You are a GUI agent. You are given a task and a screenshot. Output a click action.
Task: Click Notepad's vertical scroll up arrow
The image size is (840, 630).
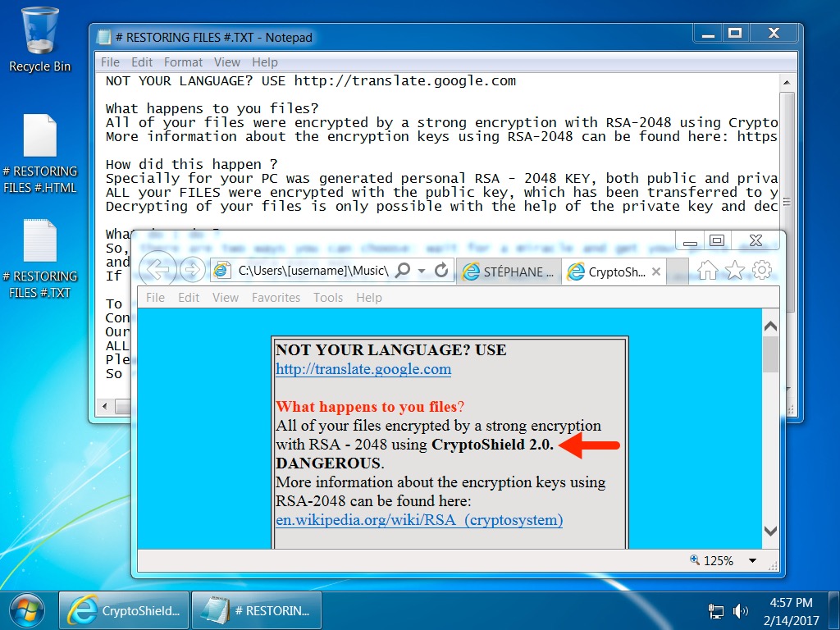787,83
